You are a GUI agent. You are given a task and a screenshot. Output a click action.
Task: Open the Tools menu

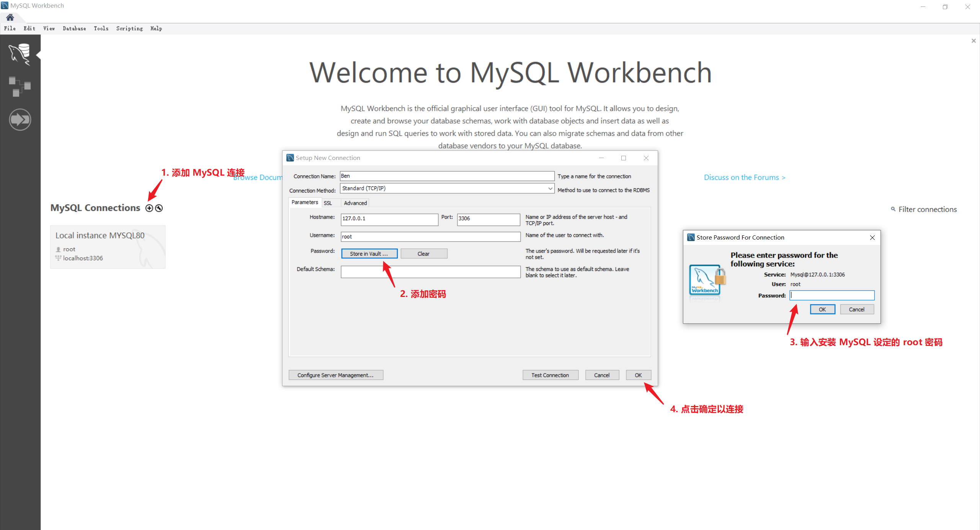point(101,28)
